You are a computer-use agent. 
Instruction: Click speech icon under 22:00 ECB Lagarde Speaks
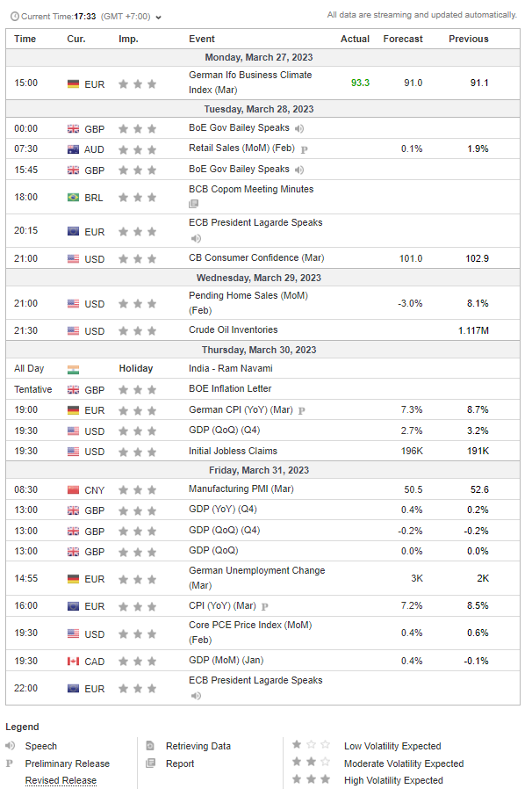(196, 696)
